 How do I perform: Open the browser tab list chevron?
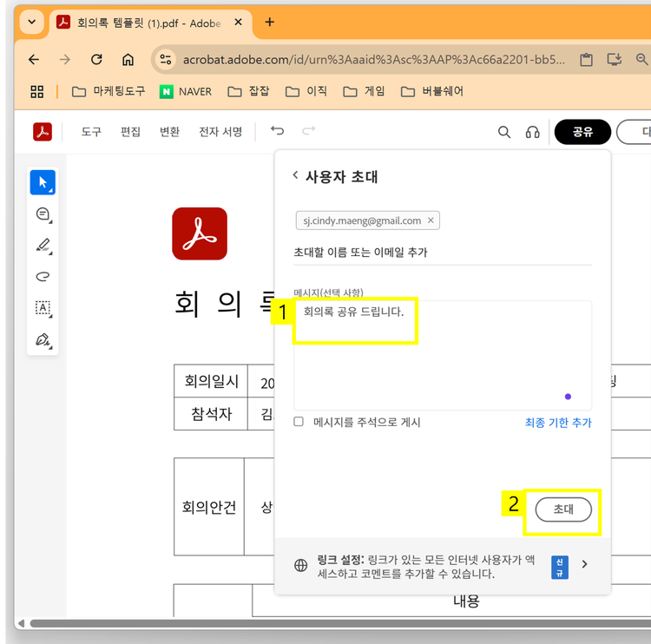click(x=31, y=22)
